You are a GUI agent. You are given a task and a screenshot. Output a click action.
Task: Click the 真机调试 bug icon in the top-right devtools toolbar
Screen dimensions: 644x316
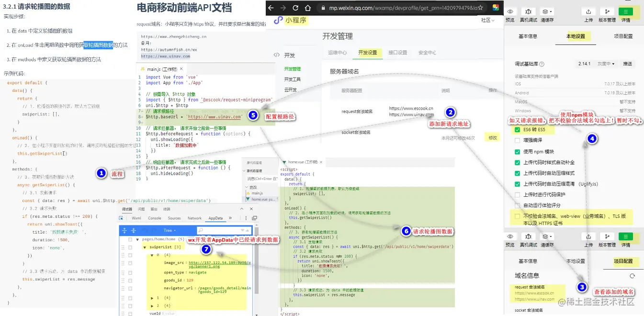click(528, 11)
